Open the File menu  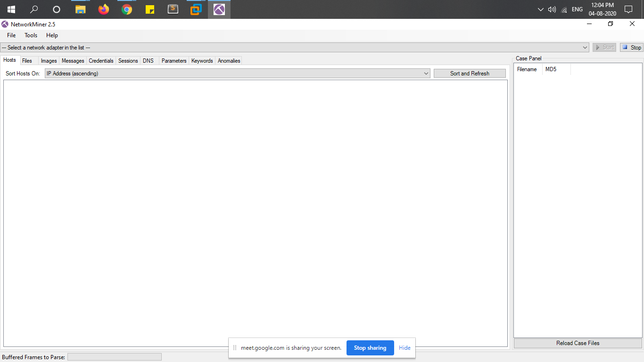click(11, 35)
